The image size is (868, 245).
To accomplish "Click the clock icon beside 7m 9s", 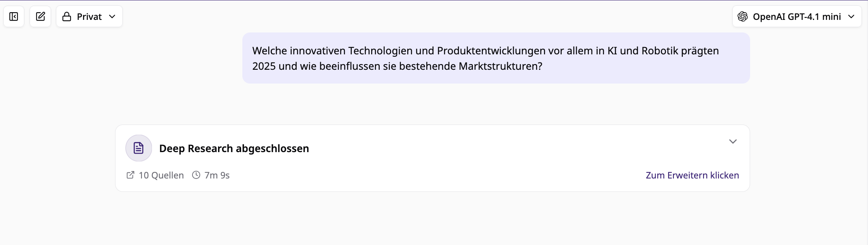I will coord(196,175).
